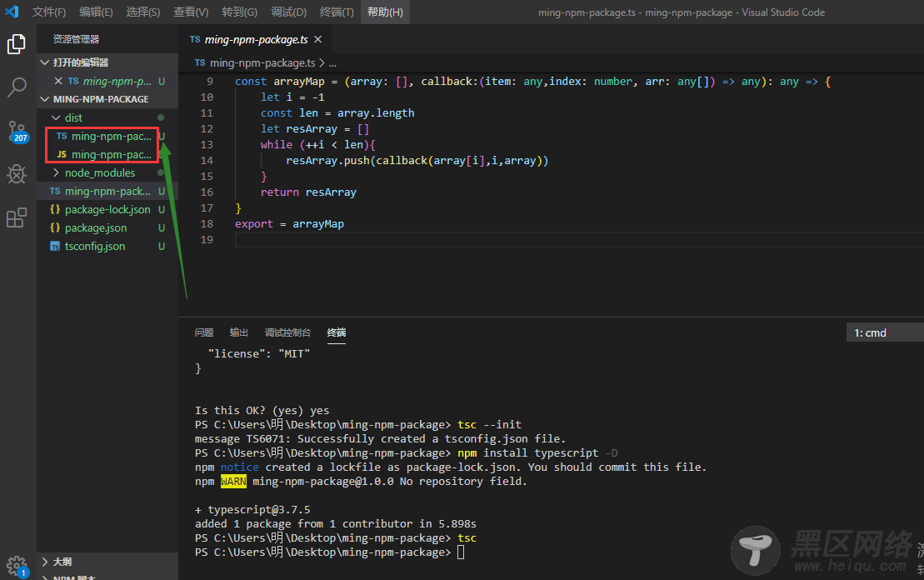This screenshot has height=580, width=924.
Task: Switch to the 输出 panel tab
Action: tap(238, 332)
